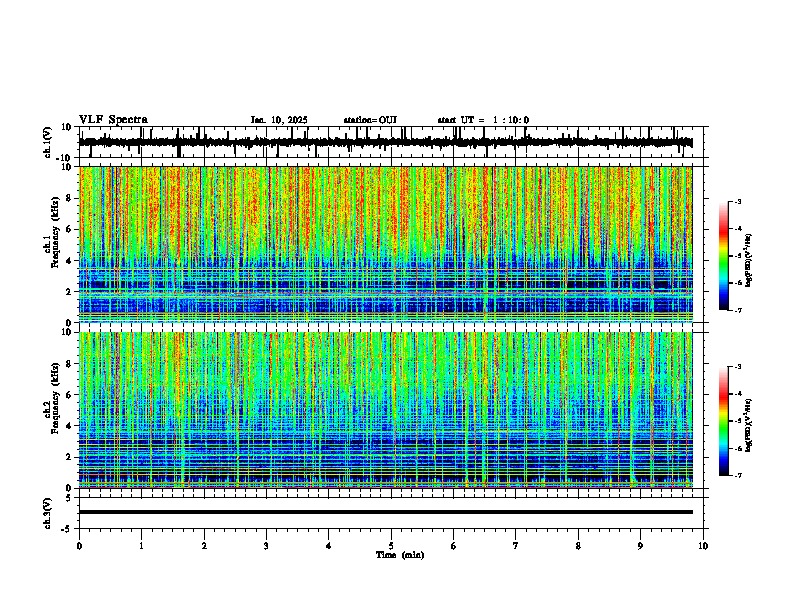Image resolution: width=792 pixels, height=612 pixels.
Task: Click the '7' tick on the time axis
Action: 516,546
